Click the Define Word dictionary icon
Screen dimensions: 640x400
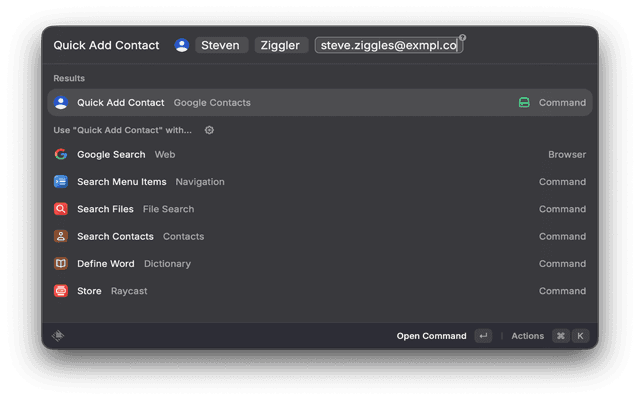point(60,264)
